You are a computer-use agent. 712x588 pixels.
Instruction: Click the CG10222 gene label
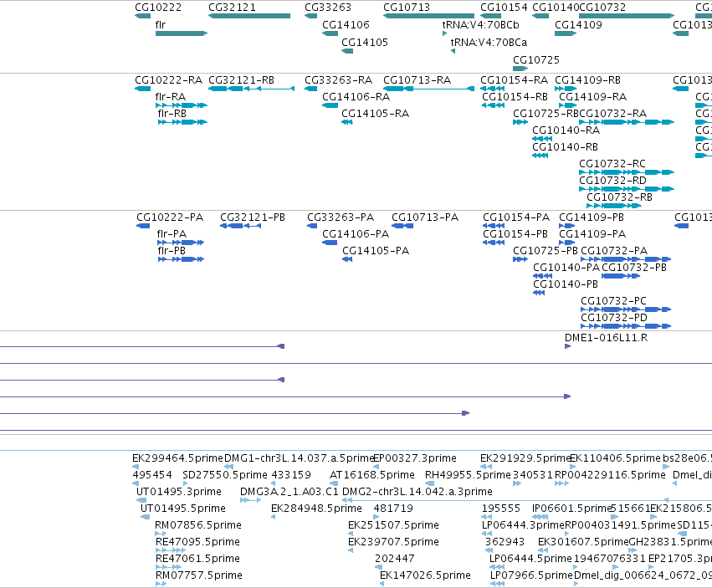tap(158, 8)
